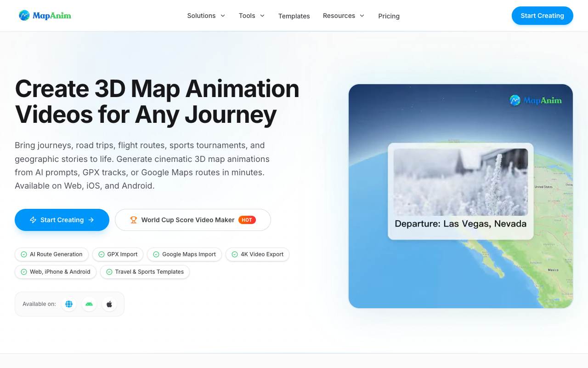Click the HOT badge

247,220
